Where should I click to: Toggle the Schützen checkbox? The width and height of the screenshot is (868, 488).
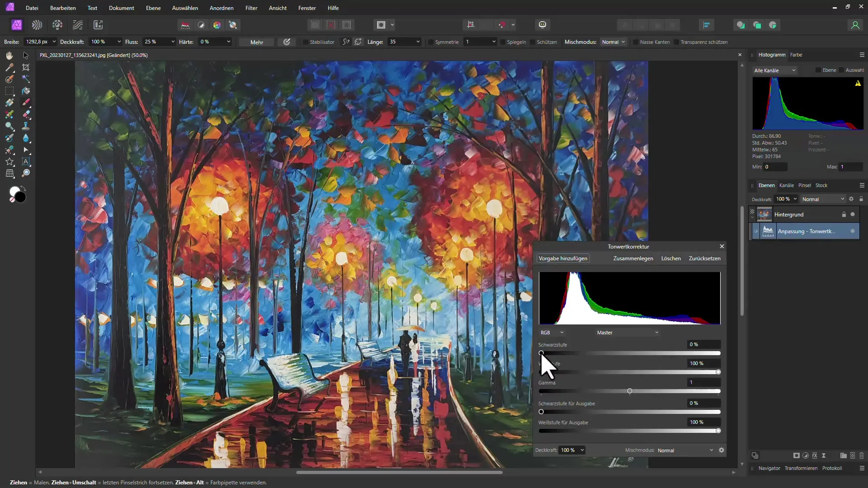pyautogui.click(x=533, y=42)
